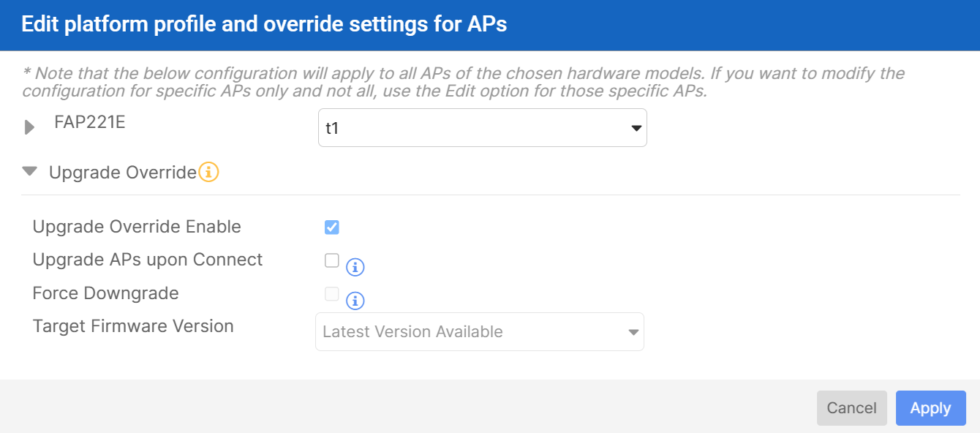Image resolution: width=980 pixels, height=433 pixels.
Task: Select the FAP221E model label
Action: 88,121
